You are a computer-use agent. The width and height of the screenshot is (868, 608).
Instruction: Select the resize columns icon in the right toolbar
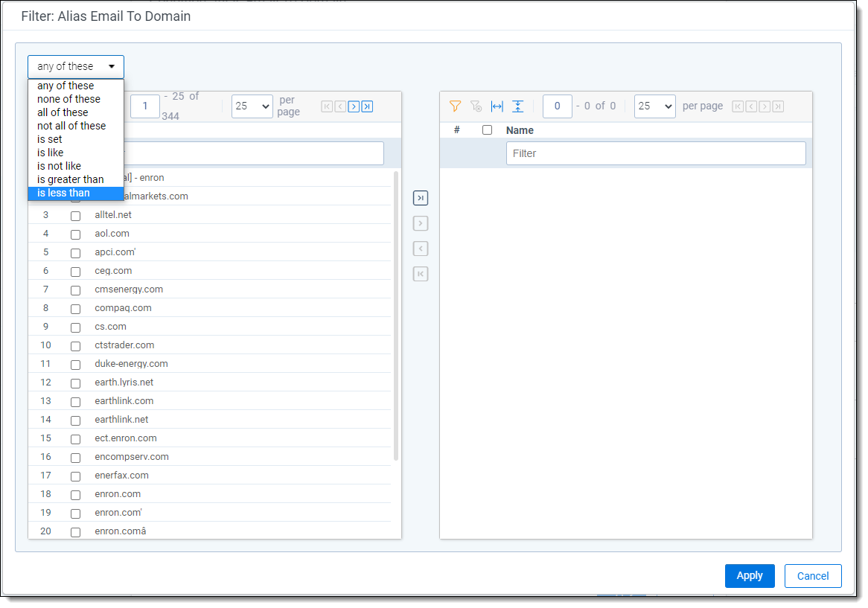coord(497,106)
